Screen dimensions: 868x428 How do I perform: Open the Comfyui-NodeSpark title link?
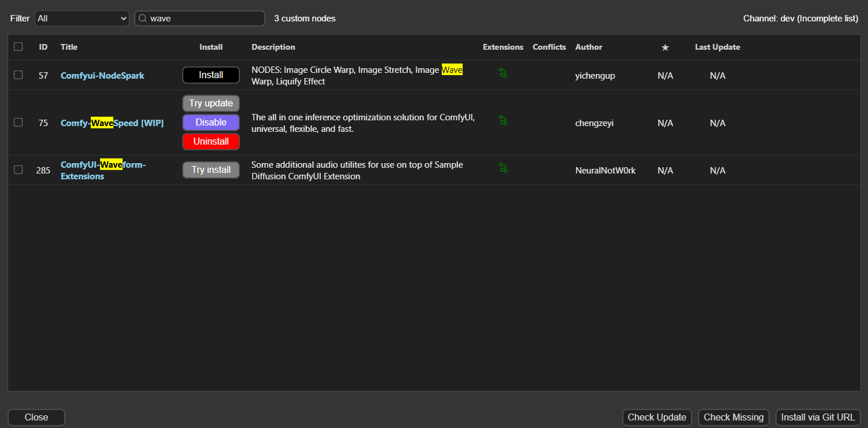(102, 76)
